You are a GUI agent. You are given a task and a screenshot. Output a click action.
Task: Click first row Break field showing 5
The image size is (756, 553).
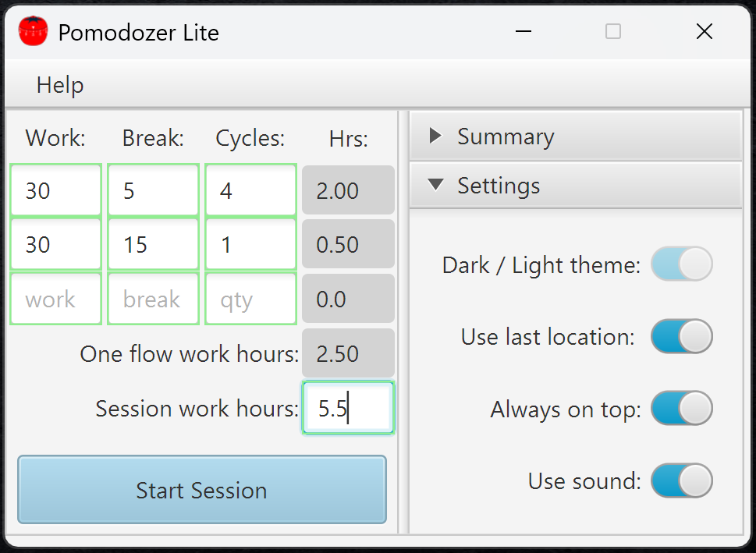pyautogui.click(x=153, y=190)
